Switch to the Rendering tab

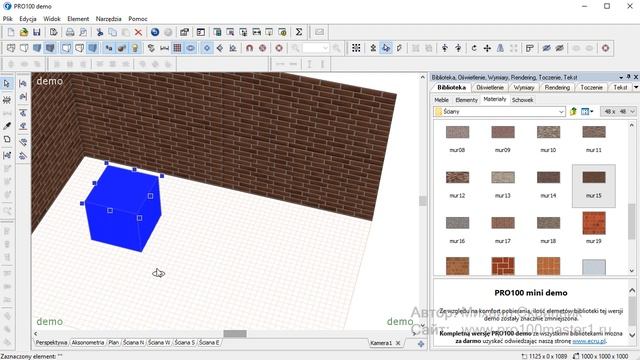557,87
